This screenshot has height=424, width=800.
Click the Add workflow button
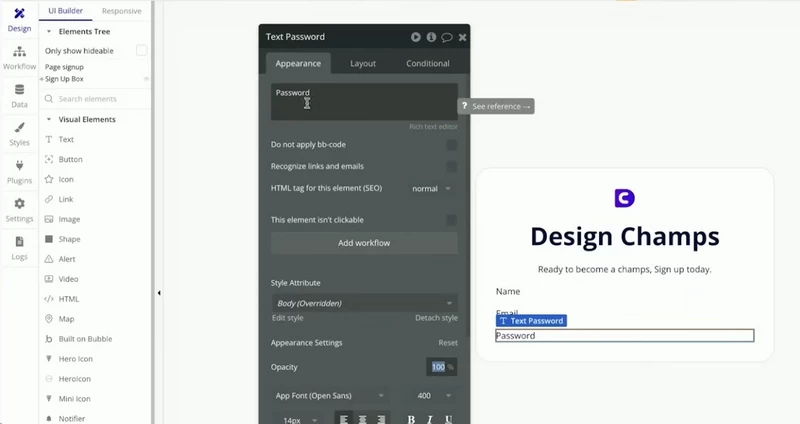(364, 243)
